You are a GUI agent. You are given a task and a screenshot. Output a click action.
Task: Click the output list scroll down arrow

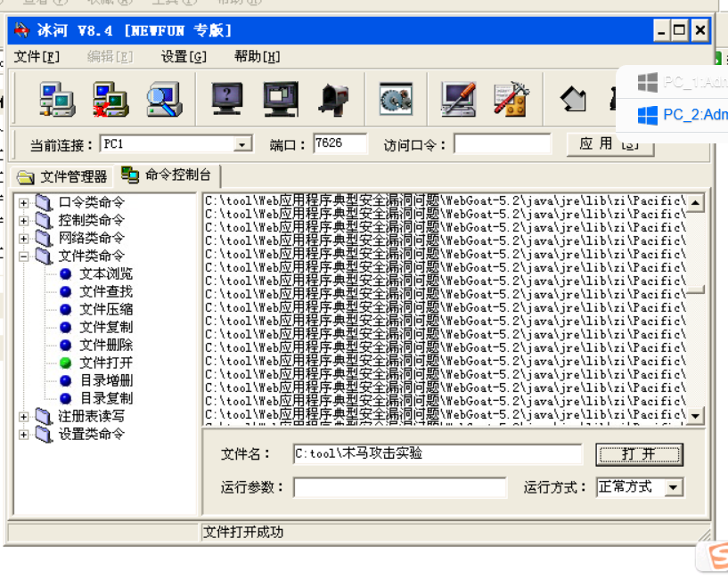coord(695,416)
